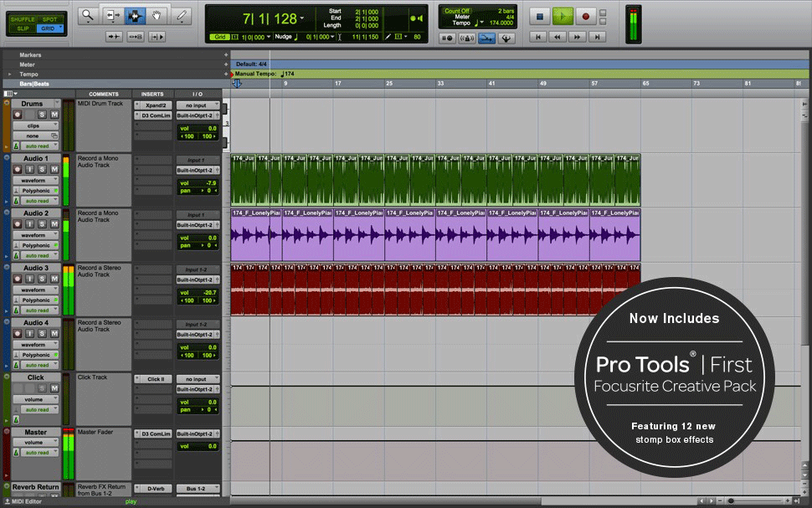The image size is (812, 508).
Task: Mute the Click track
Action: [x=54, y=388]
